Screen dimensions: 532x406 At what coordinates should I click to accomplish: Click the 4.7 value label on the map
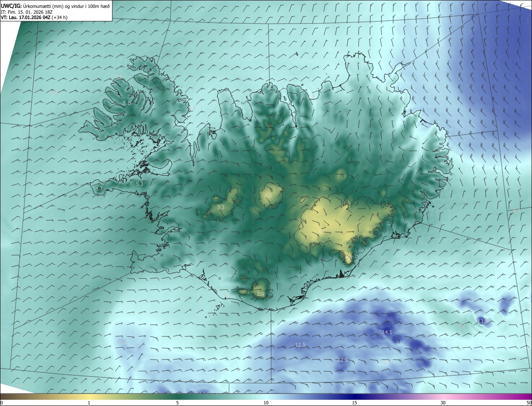tap(99, 188)
